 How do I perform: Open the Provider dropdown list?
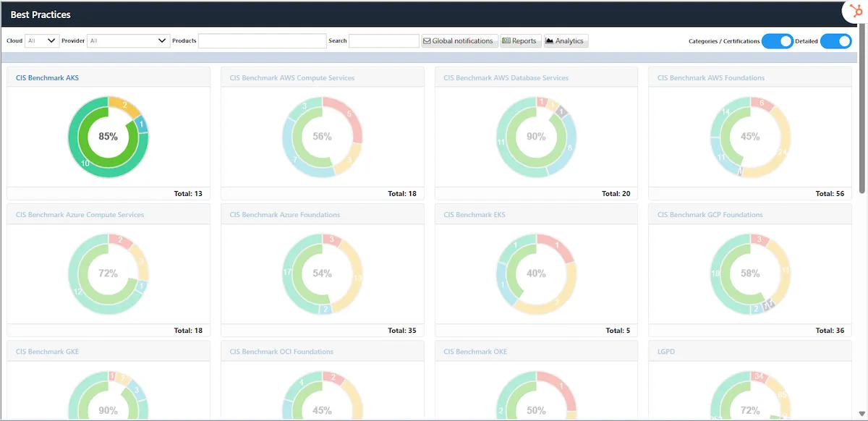point(129,41)
